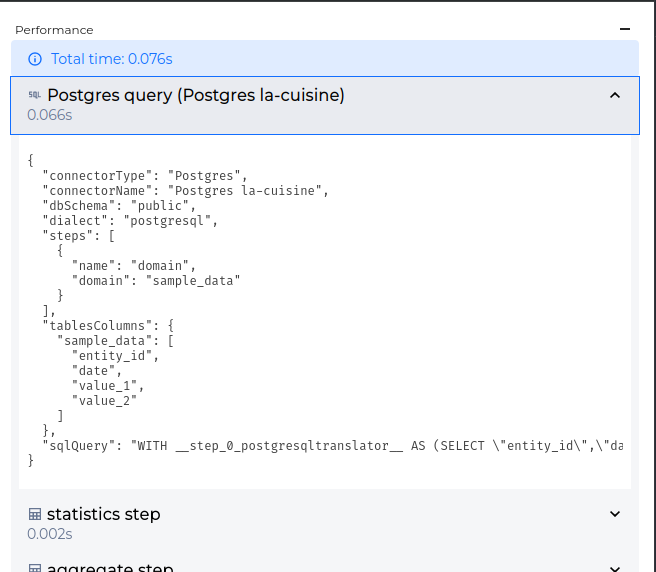
Task: Open the statistics step title
Action: click(x=103, y=514)
